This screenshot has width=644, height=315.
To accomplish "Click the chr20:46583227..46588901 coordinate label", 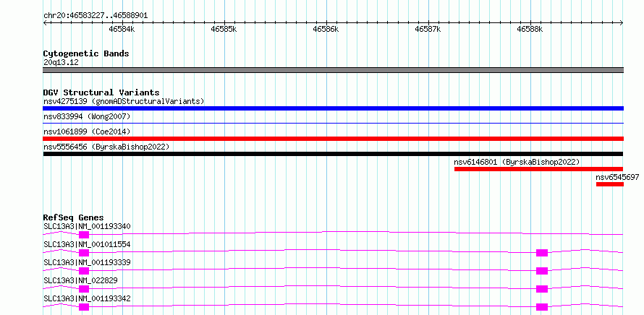I will [96, 16].
